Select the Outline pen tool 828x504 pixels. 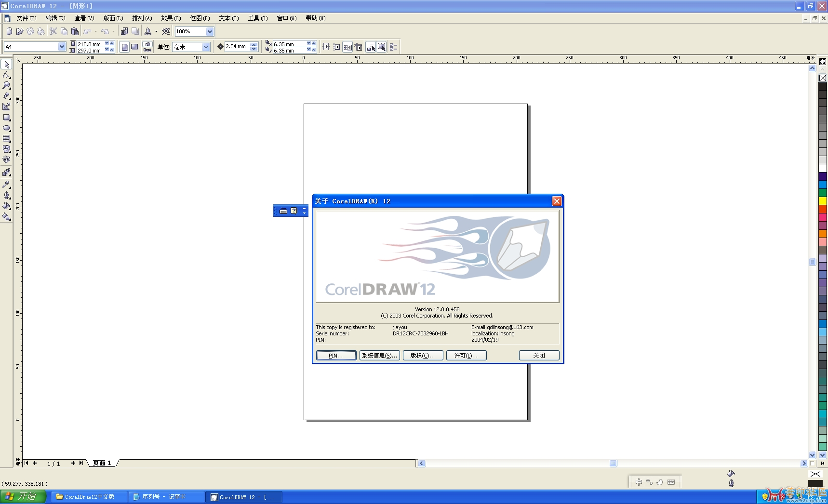tap(6, 195)
